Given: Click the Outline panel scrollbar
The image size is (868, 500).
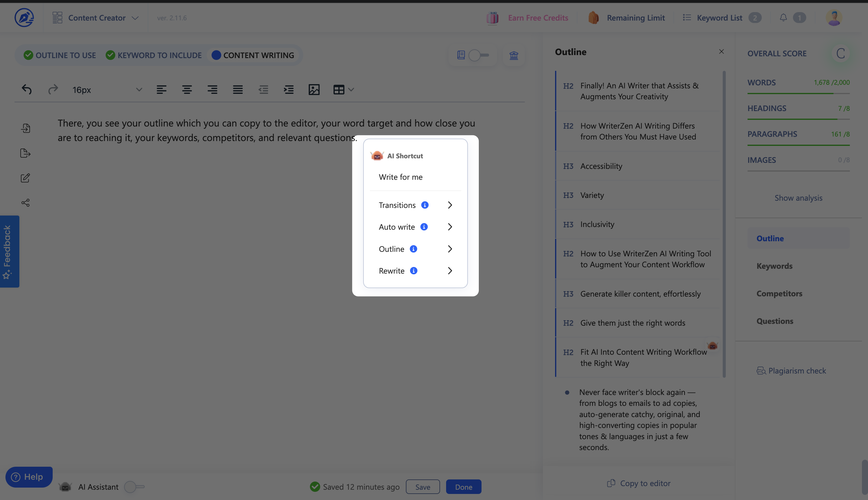Looking at the screenshot, I should click(x=724, y=224).
